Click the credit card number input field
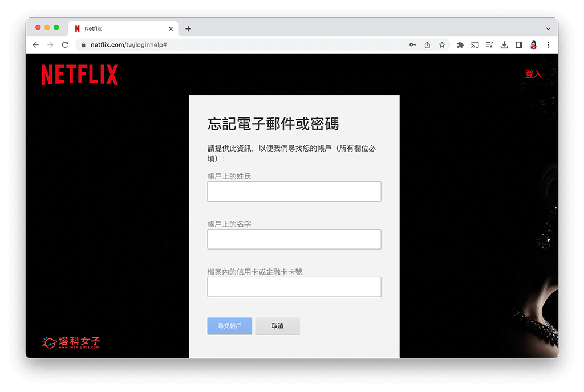 (294, 287)
